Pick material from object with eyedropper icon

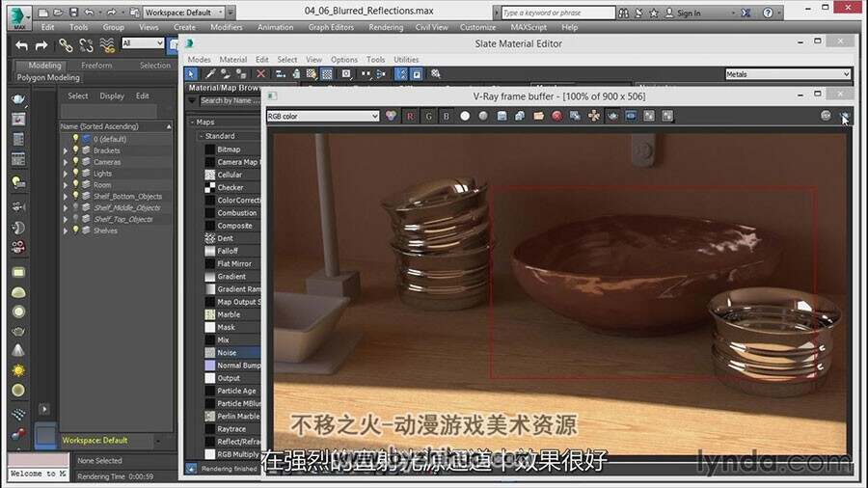click(210, 73)
